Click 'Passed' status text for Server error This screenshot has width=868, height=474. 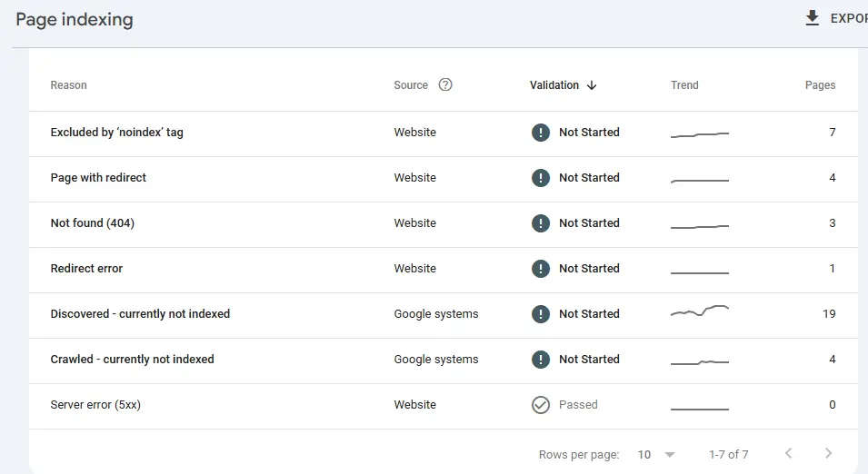coord(578,404)
